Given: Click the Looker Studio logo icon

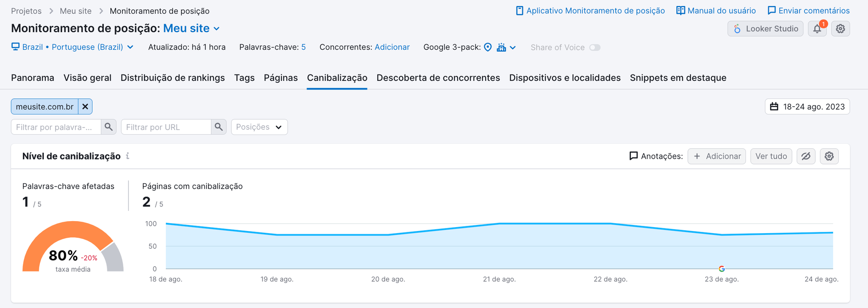Looking at the screenshot, I should point(737,29).
